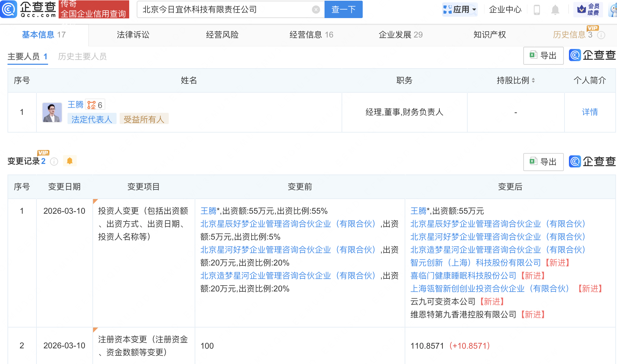This screenshot has height=364, width=617.
Task: Sort by 持股比例 column arrows
Action: 533,80
